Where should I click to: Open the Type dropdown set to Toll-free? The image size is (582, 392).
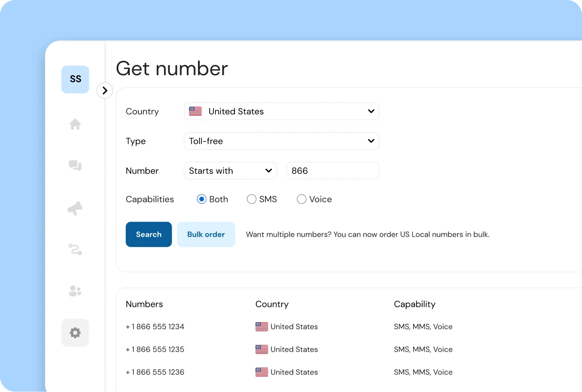282,141
